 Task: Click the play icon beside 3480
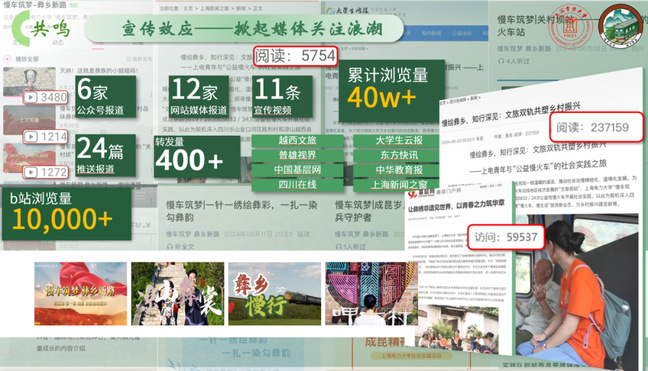pyautogui.click(x=31, y=98)
